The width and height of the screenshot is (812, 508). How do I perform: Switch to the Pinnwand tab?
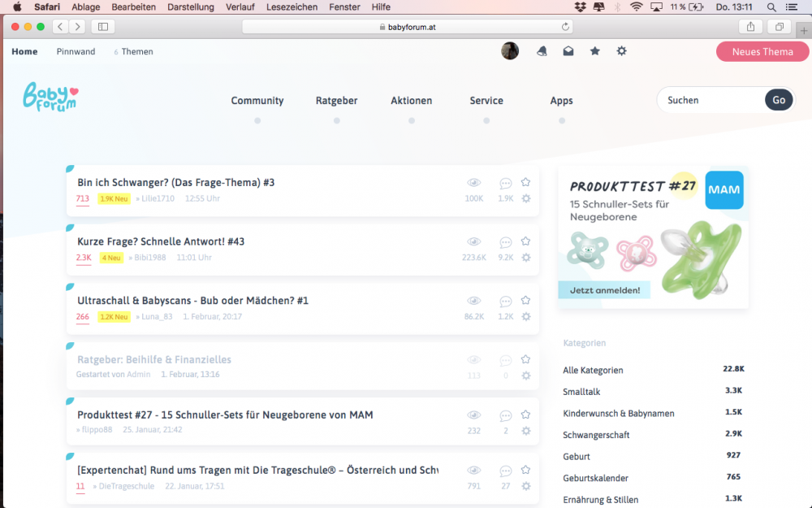point(76,51)
